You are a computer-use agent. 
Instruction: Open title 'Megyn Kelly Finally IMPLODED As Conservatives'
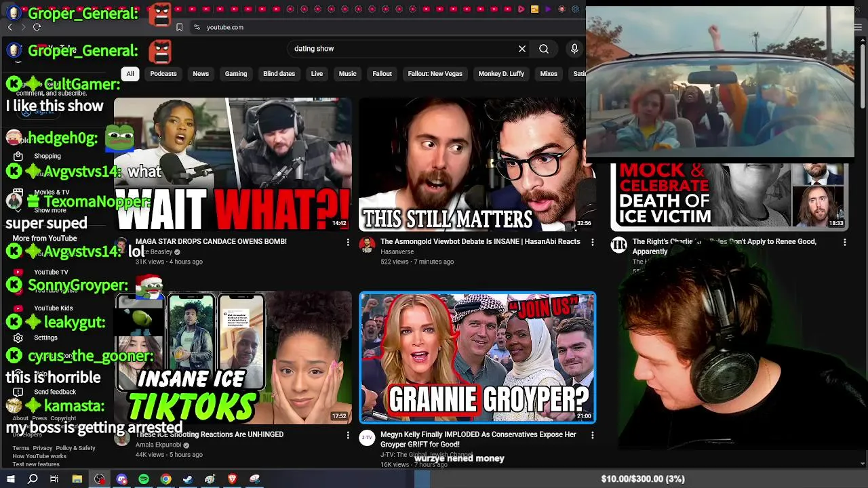pos(478,439)
